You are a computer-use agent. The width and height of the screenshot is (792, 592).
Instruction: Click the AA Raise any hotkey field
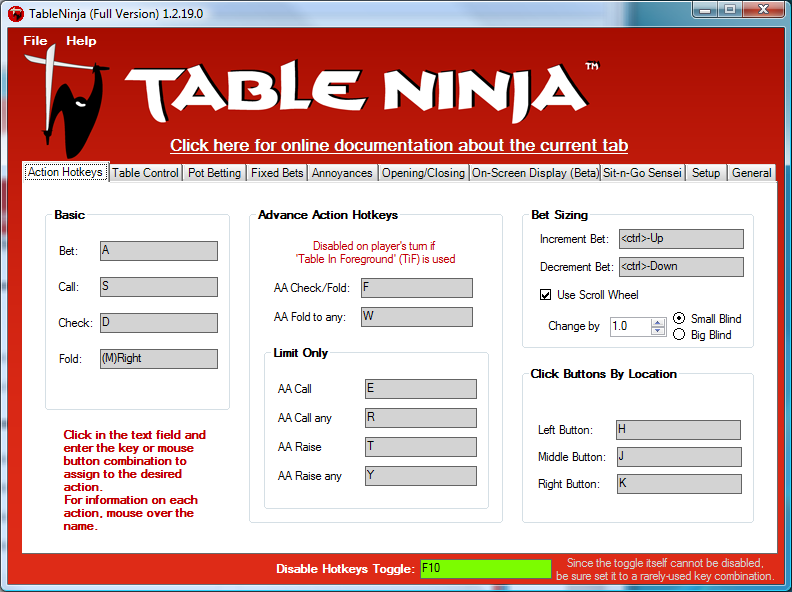coord(420,476)
